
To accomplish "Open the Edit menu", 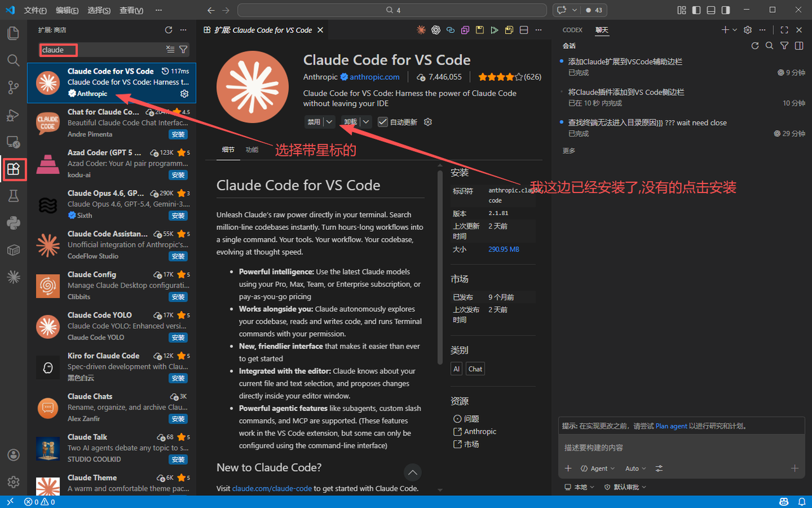I will click(x=67, y=10).
